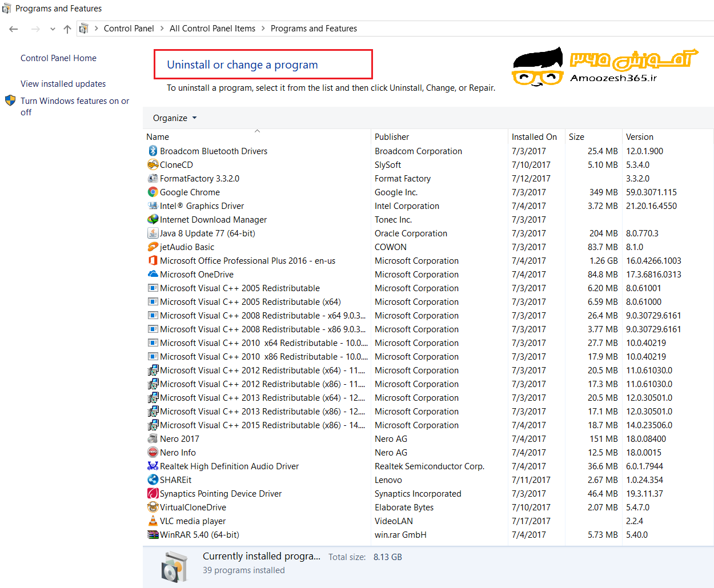This screenshot has width=714, height=588.
Task: Click publisher Realtek Semiconductor Corp.
Action: click(430, 466)
